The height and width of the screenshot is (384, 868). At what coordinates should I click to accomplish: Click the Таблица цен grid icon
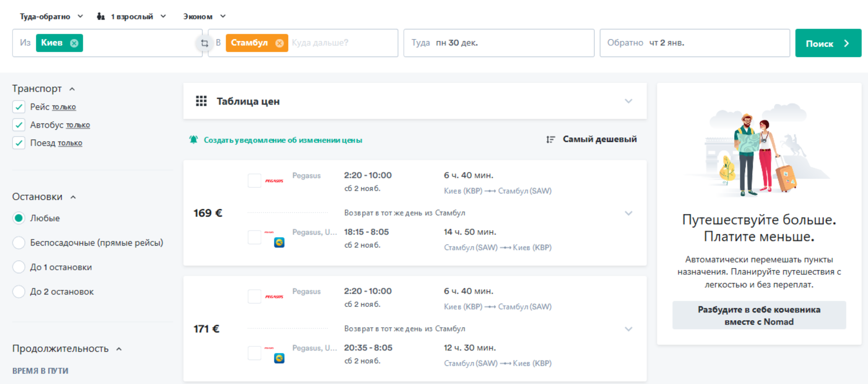pyautogui.click(x=201, y=101)
